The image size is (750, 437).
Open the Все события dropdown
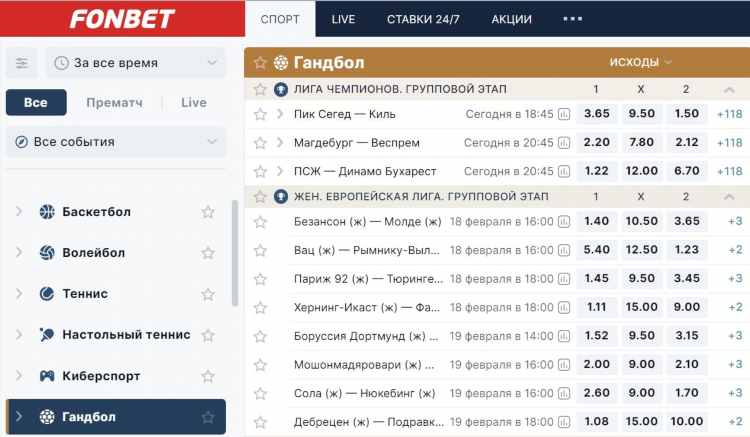coord(116,142)
